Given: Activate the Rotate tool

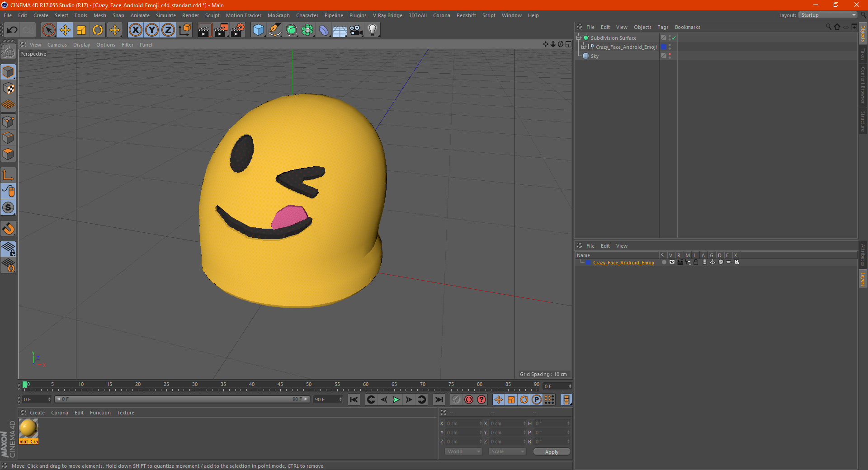Looking at the screenshot, I should [98, 30].
